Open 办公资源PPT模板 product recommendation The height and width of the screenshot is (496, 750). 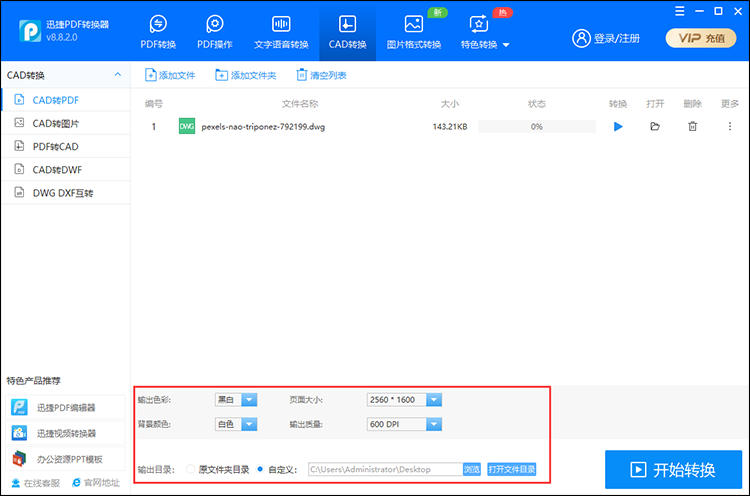pyautogui.click(x=66, y=459)
